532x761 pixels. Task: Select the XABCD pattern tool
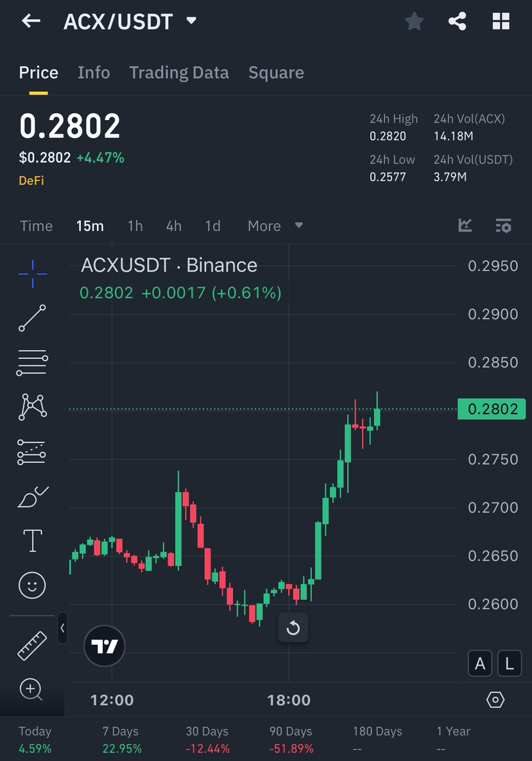click(x=31, y=407)
